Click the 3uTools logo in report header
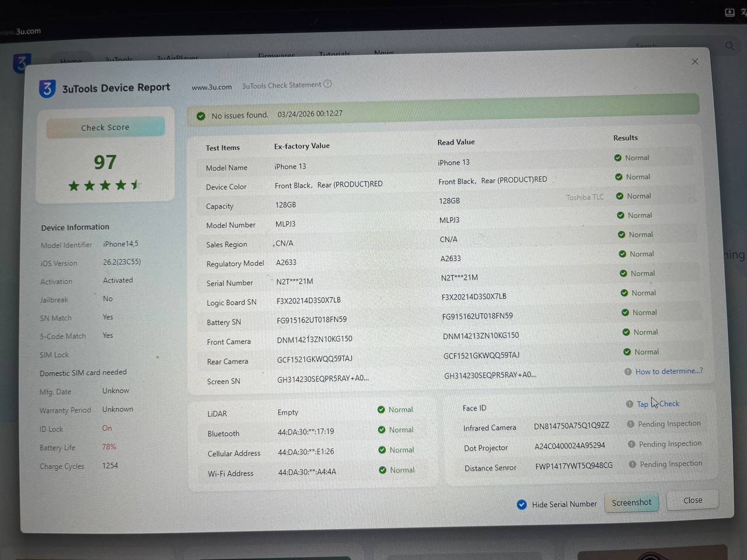The image size is (747, 560). tap(47, 89)
